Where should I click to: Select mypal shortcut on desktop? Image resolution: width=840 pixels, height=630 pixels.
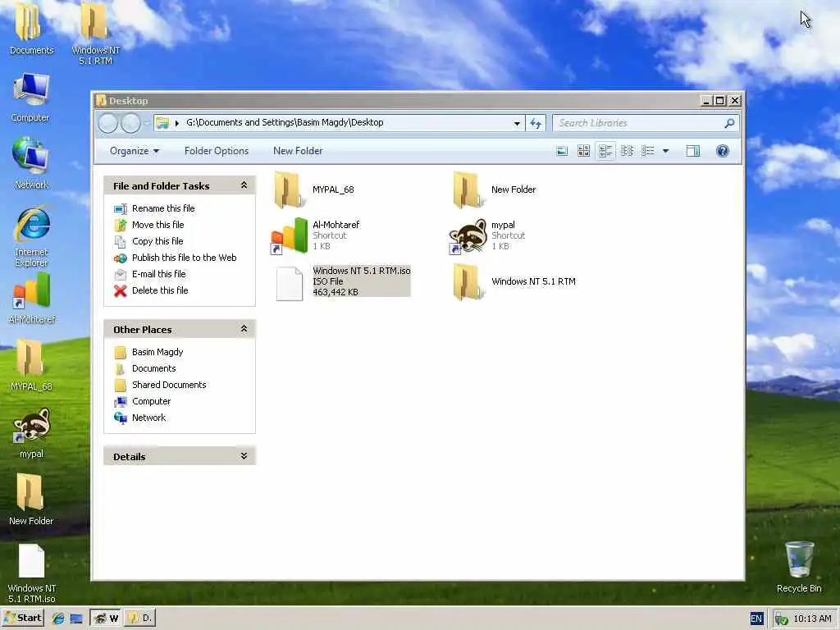click(32, 433)
